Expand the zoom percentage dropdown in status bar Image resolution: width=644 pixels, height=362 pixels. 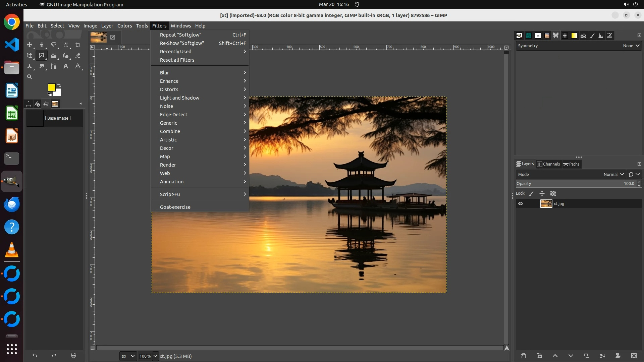tap(155, 356)
